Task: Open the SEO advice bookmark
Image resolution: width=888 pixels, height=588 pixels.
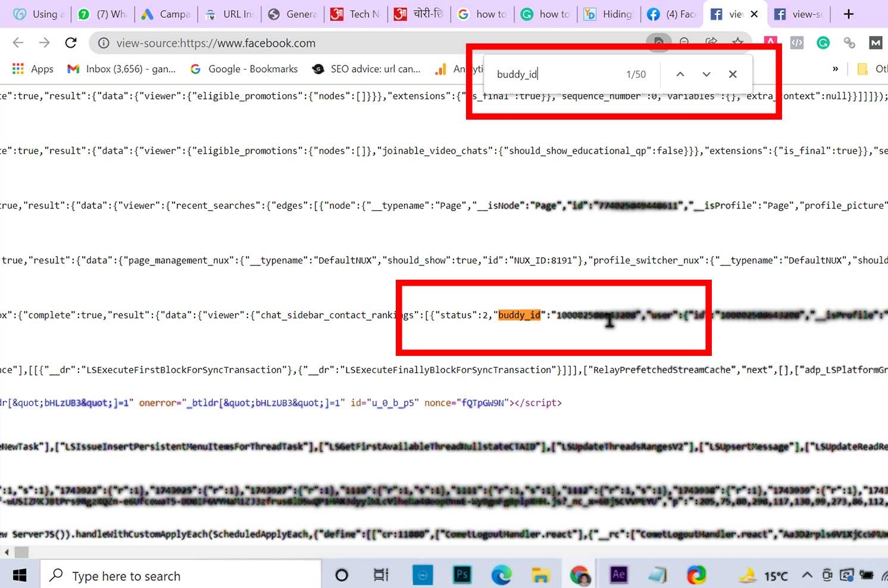Action: 367,69
